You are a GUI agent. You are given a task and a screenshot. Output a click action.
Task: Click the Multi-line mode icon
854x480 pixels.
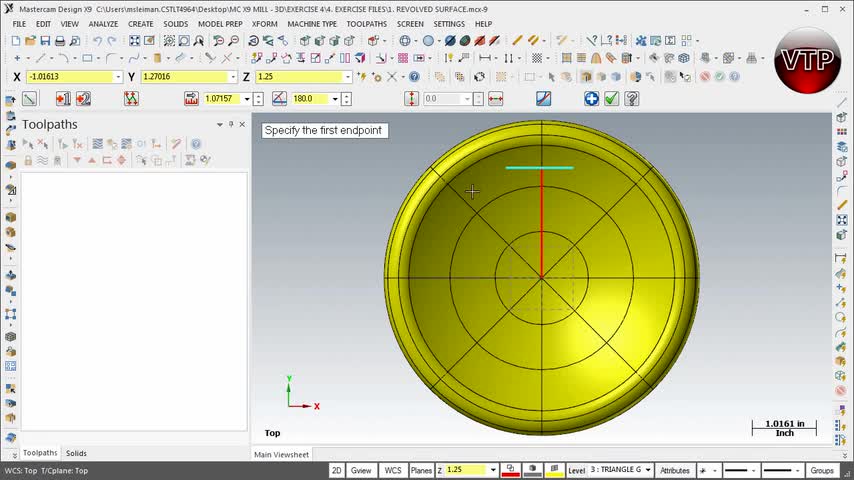point(131,98)
